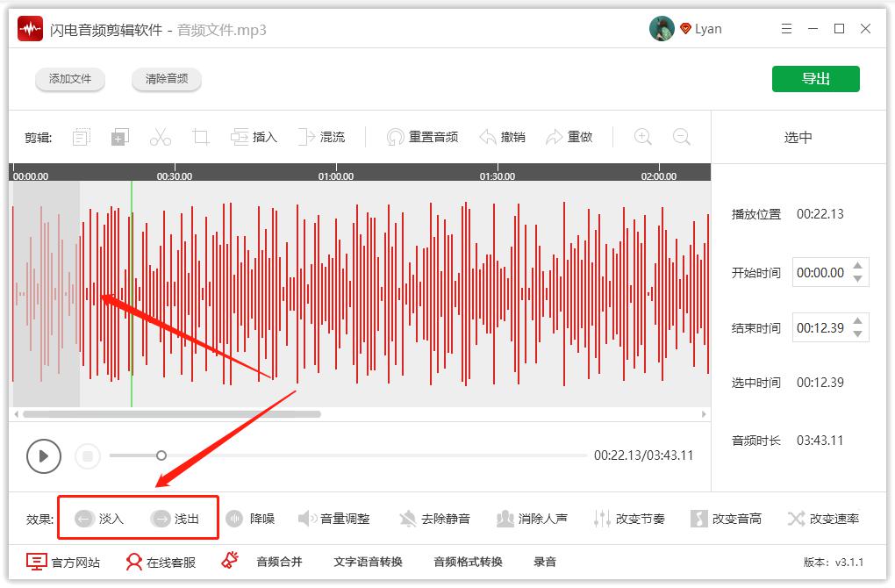Screen dimensions: 895x588
Task: Undo with the 撤销 button
Action: (x=502, y=137)
